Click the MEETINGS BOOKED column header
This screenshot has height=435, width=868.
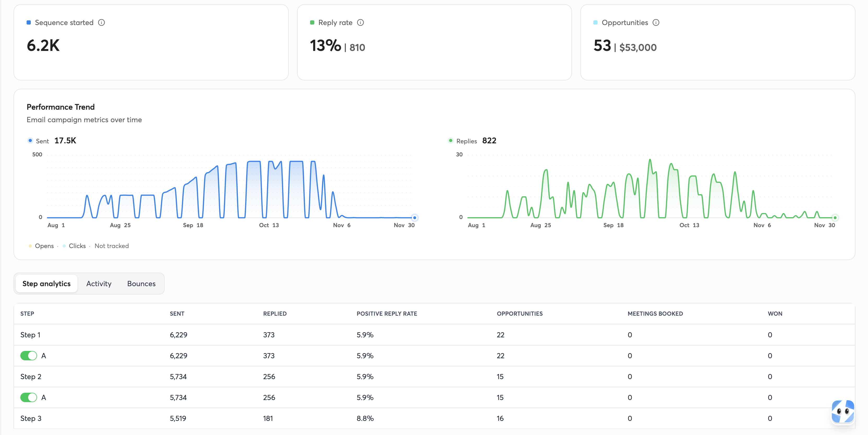coord(655,314)
